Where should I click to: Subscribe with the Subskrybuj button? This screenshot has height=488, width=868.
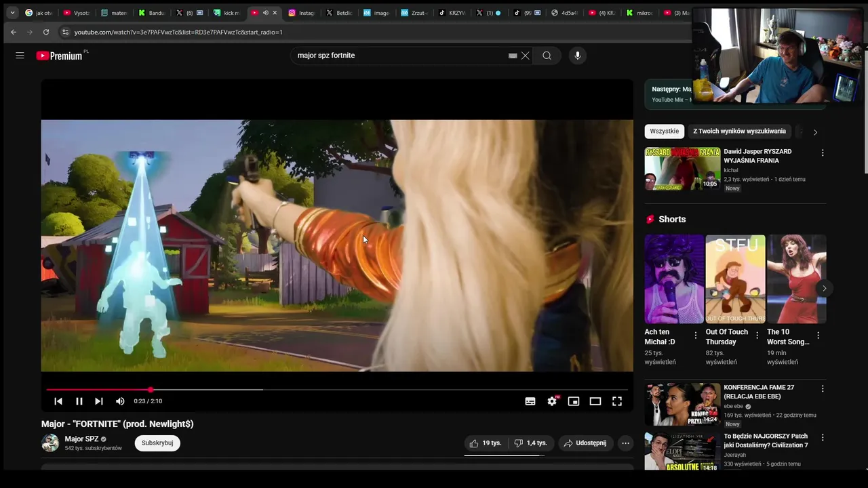click(x=157, y=443)
